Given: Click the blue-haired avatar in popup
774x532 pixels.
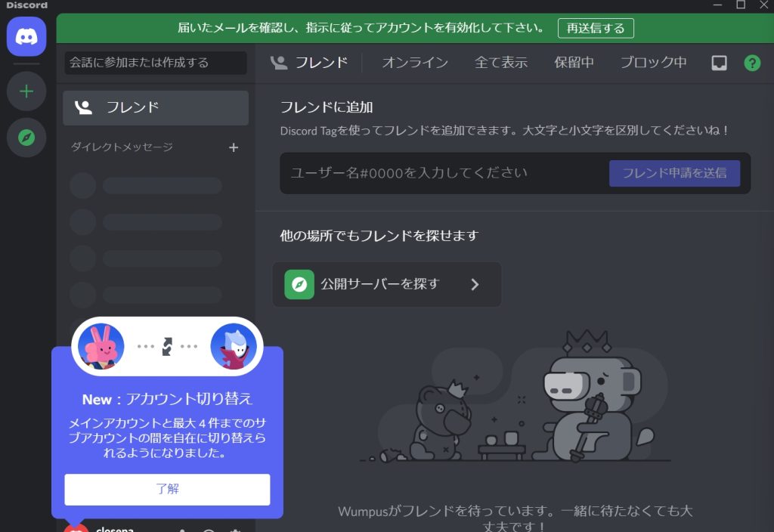Looking at the screenshot, I should click(233, 346).
